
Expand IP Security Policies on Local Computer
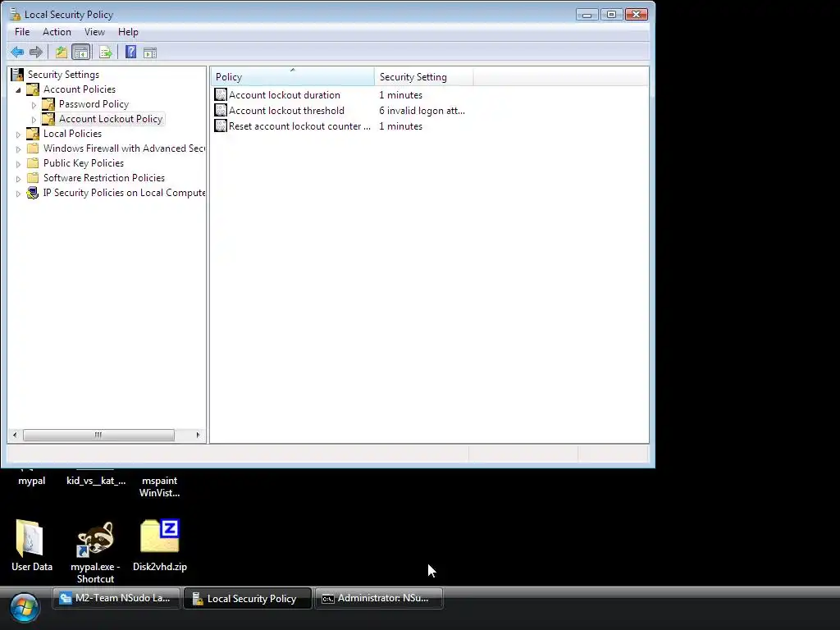click(18, 194)
